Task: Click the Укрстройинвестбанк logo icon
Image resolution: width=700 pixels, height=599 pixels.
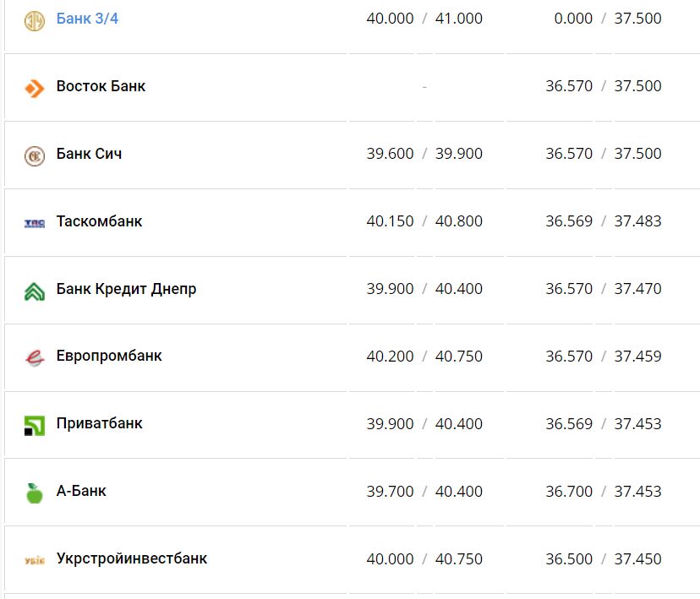Action: coord(34,560)
